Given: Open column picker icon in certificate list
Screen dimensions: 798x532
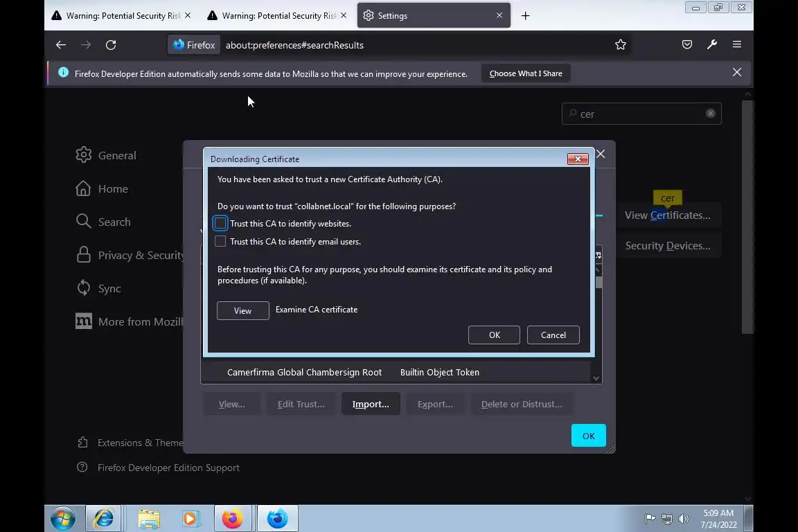Looking at the screenshot, I should tap(598, 254).
